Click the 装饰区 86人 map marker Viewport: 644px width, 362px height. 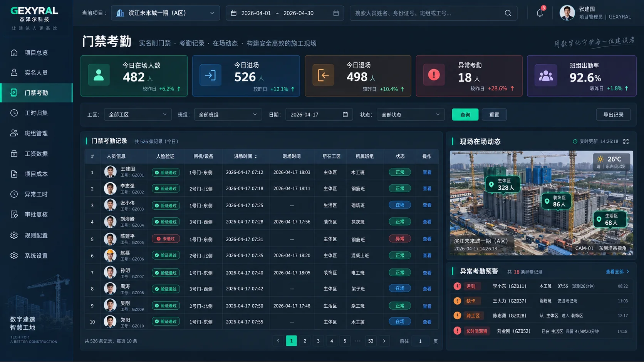(x=556, y=201)
